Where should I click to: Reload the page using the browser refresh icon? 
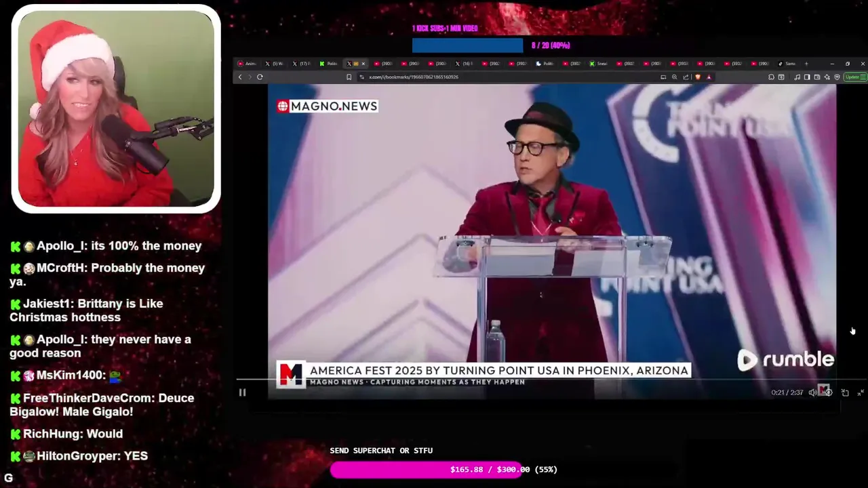(x=260, y=77)
